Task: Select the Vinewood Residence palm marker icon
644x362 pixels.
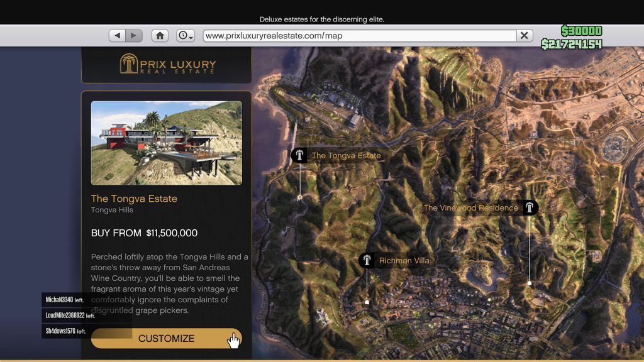Action: [x=530, y=207]
